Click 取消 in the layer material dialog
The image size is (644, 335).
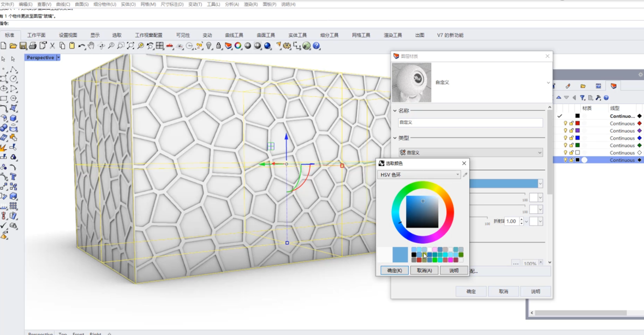click(x=504, y=291)
